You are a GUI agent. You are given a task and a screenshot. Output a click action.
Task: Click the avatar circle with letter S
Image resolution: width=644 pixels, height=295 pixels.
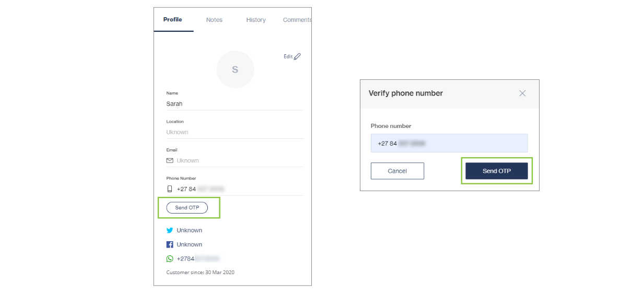tap(235, 69)
